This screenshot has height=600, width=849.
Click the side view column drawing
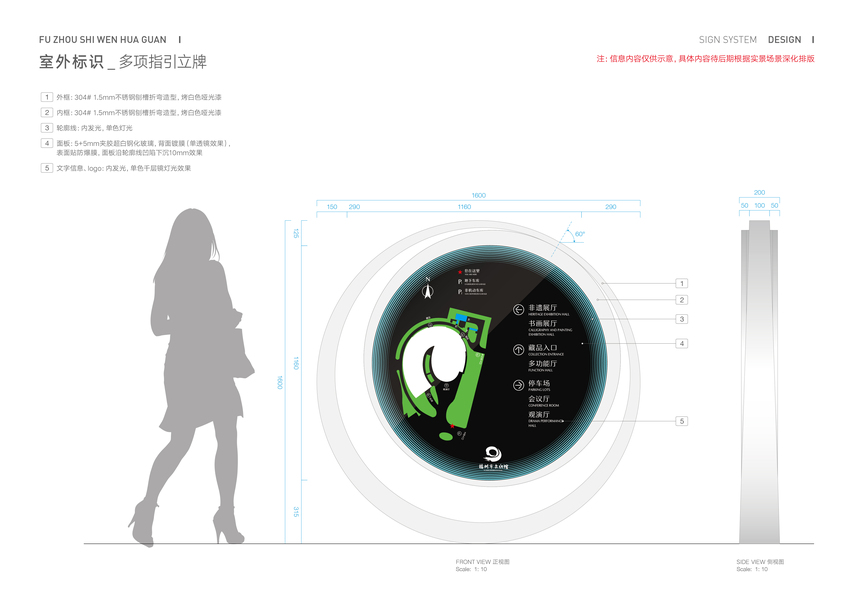(760, 382)
